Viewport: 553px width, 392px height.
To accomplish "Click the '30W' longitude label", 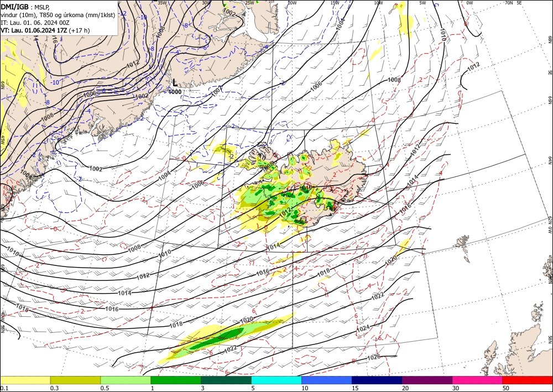I will (206, 2).
